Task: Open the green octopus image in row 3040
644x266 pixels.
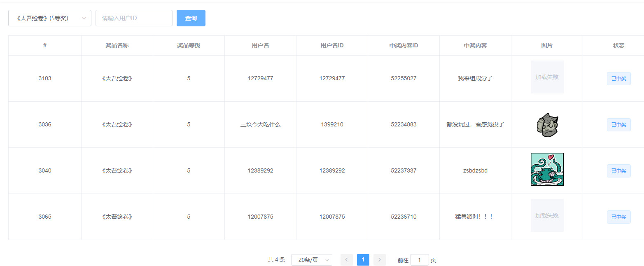Action: (x=547, y=169)
